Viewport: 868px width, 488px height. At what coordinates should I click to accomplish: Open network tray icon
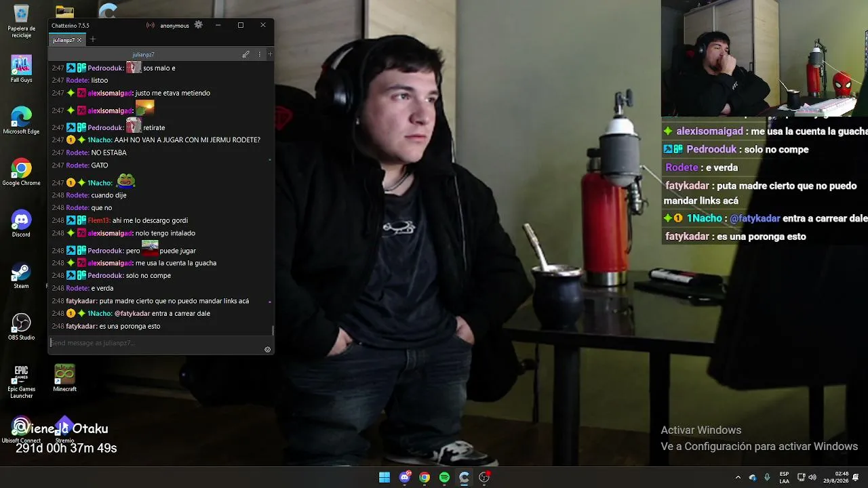click(x=801, y=477)
